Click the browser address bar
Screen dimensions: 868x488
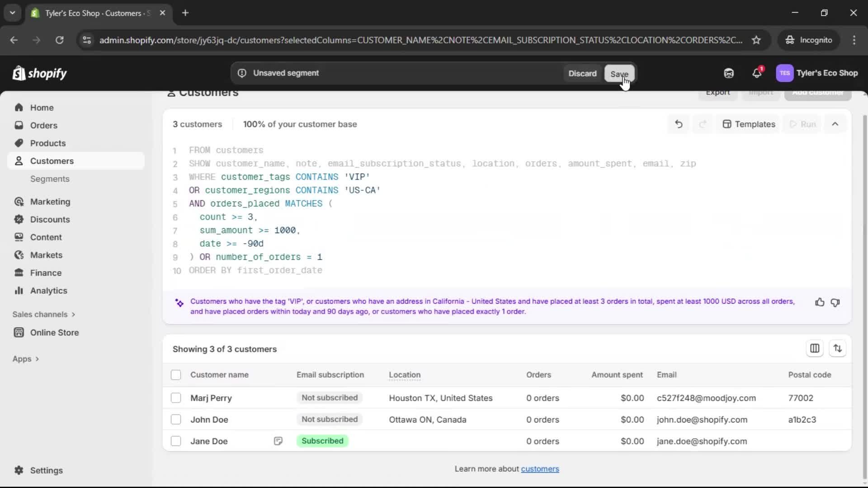[407, 40]
